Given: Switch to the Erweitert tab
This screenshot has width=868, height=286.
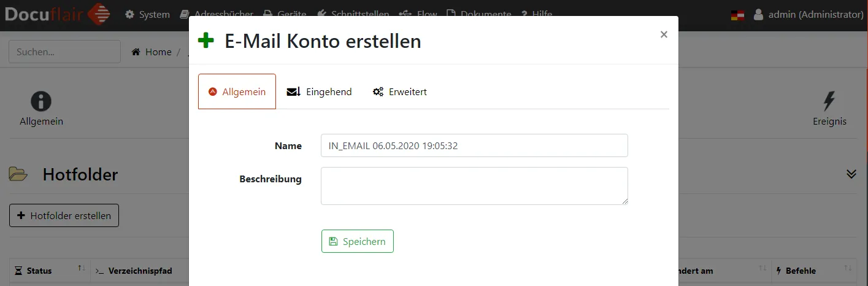Looking at the screenshot, I should (400, 92).
